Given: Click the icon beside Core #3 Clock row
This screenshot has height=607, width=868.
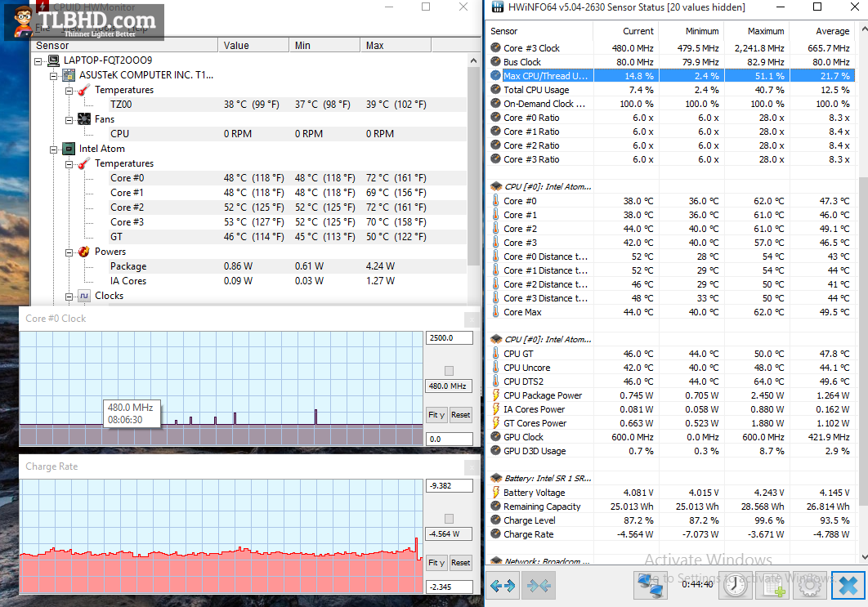Looking at the screenshot, I should tap(495, 47).
